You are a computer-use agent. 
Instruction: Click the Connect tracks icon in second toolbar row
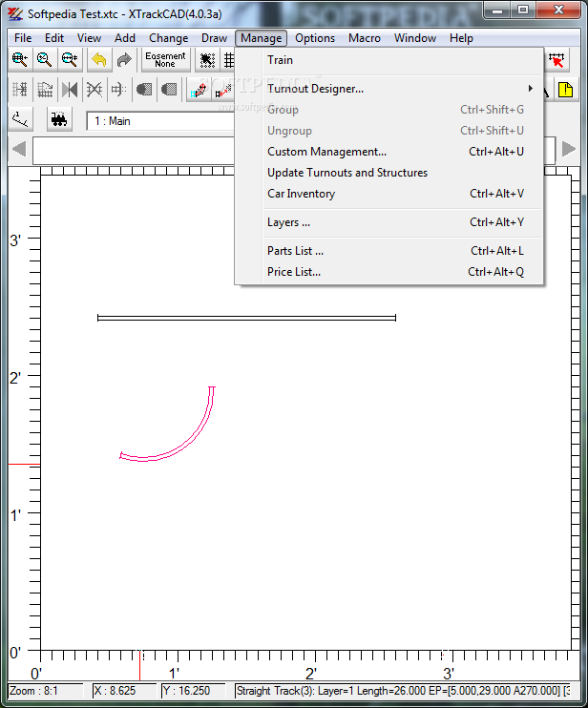point(20,90)
